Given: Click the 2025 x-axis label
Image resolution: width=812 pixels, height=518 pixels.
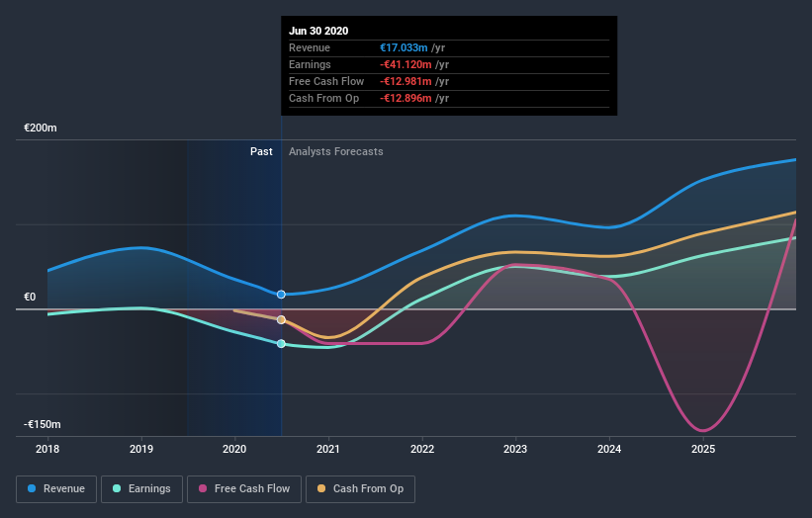Looking at the screenshot, I should coord(703,449).
